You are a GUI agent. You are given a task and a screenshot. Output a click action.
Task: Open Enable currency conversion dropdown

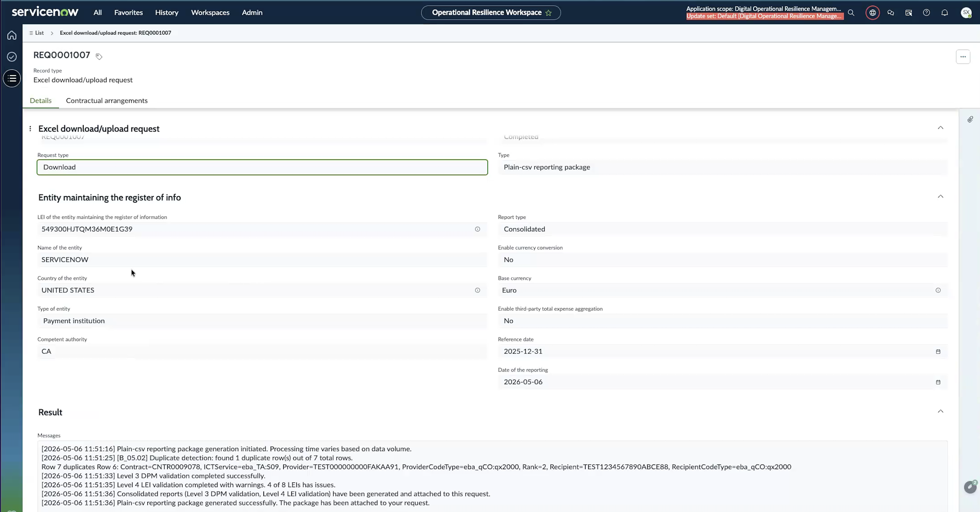click(722, 260)
